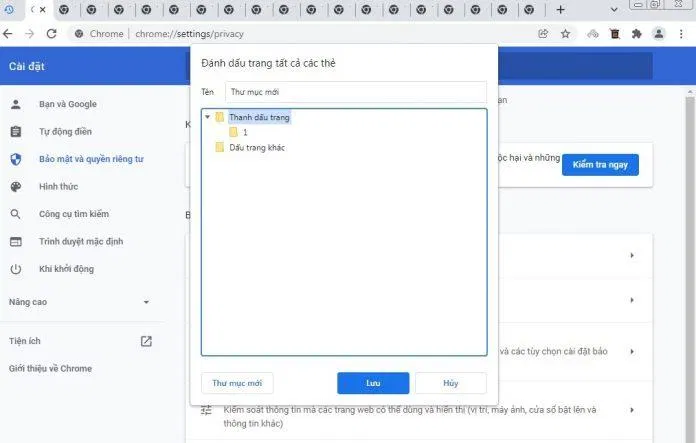Click the bookmark star icon in address bar
This screenshot has height=443, width=696.
pyautogui.click(x=565, y=33)
